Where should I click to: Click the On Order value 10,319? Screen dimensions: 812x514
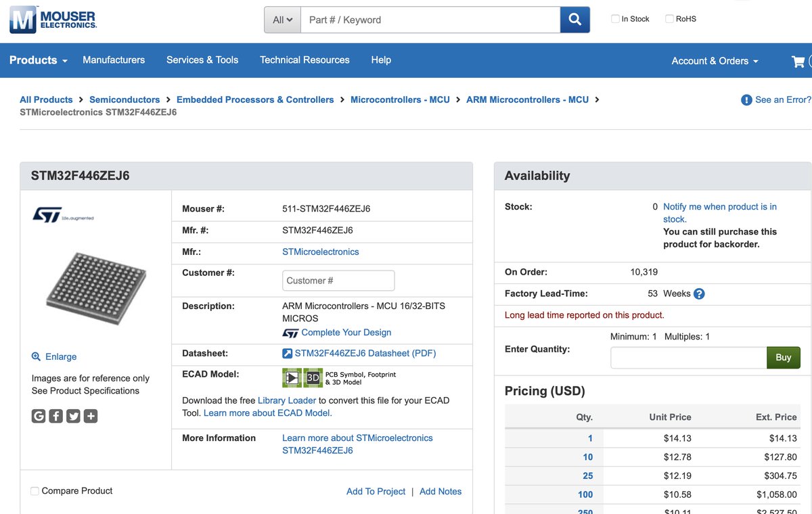pyautogui.click(x=644, y=272)
